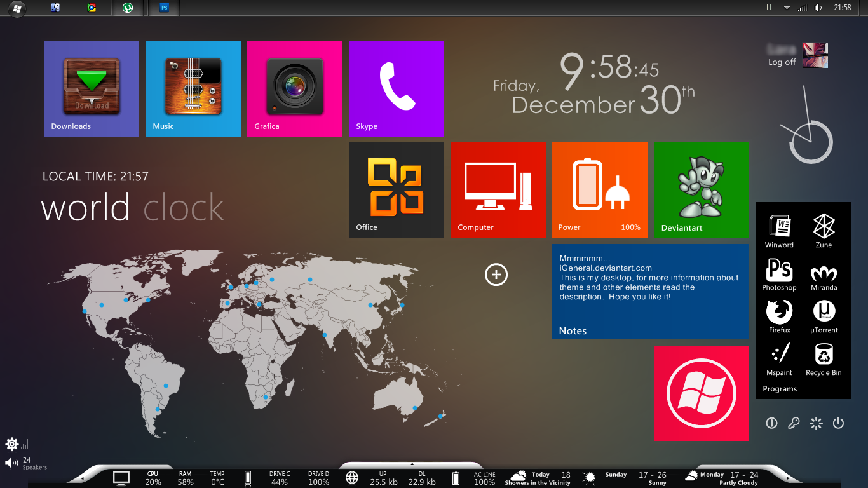Open the Music guitar tile

[193, 89]
